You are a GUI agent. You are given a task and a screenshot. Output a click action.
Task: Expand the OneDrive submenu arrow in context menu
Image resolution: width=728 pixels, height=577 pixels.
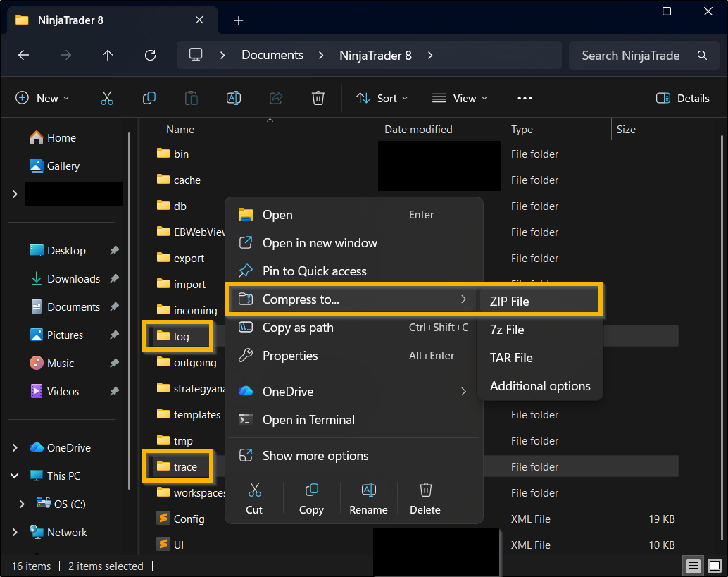tap(463, 391)
